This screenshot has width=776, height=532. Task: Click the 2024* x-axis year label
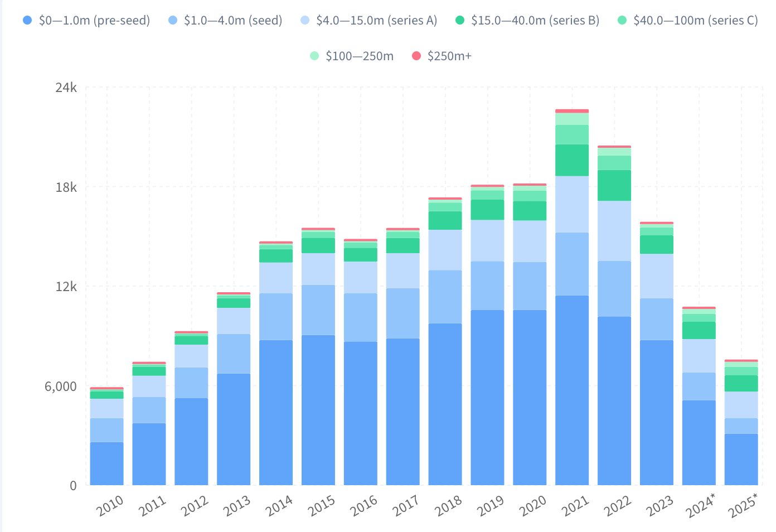pyautogui.click(x=701, y=505)
